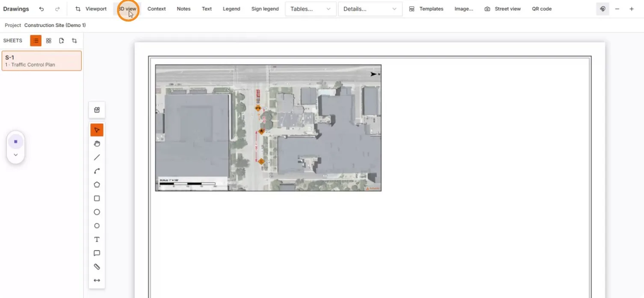Choose the Select arrow tool
This screenshot has height=298, width=644.
97,130
